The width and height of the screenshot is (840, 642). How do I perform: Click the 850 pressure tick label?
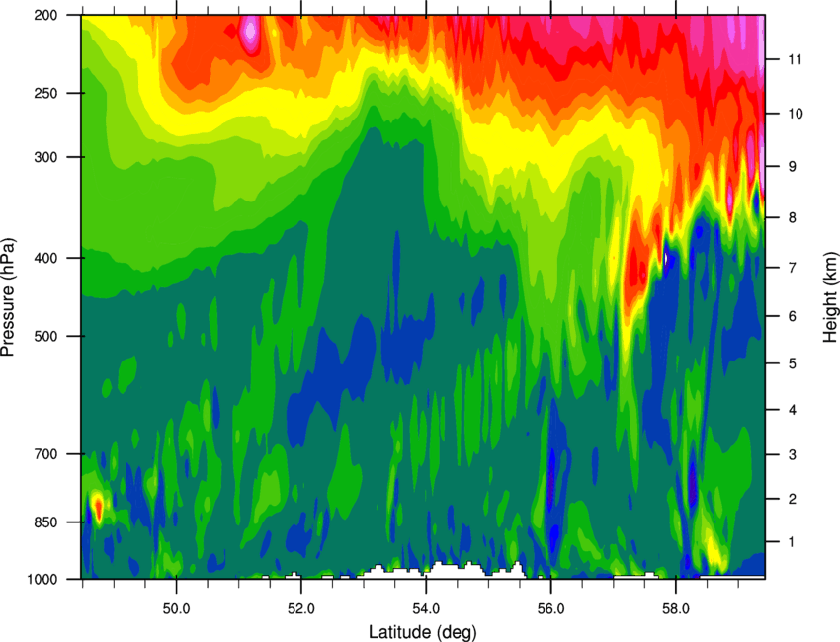pos(45,522)
